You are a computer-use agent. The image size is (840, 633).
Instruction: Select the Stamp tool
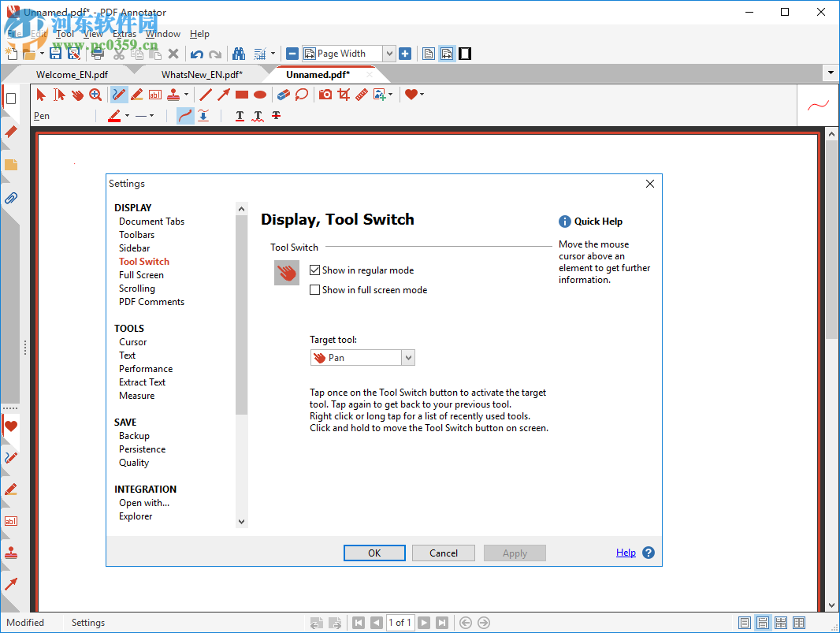(174, 94)
